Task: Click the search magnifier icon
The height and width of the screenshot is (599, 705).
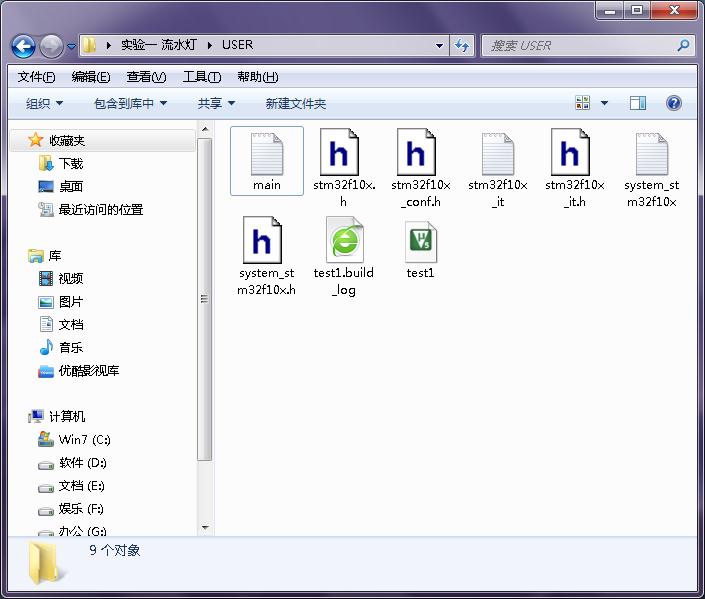Action: pos(683,45)
